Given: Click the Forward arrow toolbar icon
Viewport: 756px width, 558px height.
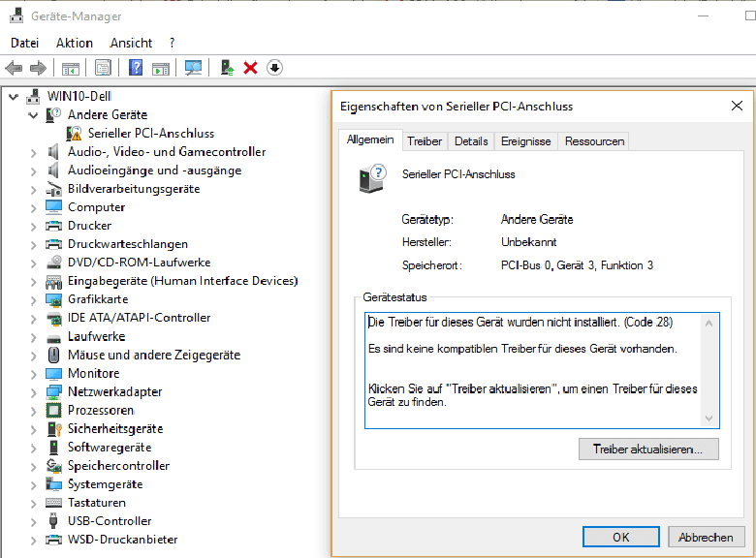Looking at the screenshot, I should click(x=38, y=68).
